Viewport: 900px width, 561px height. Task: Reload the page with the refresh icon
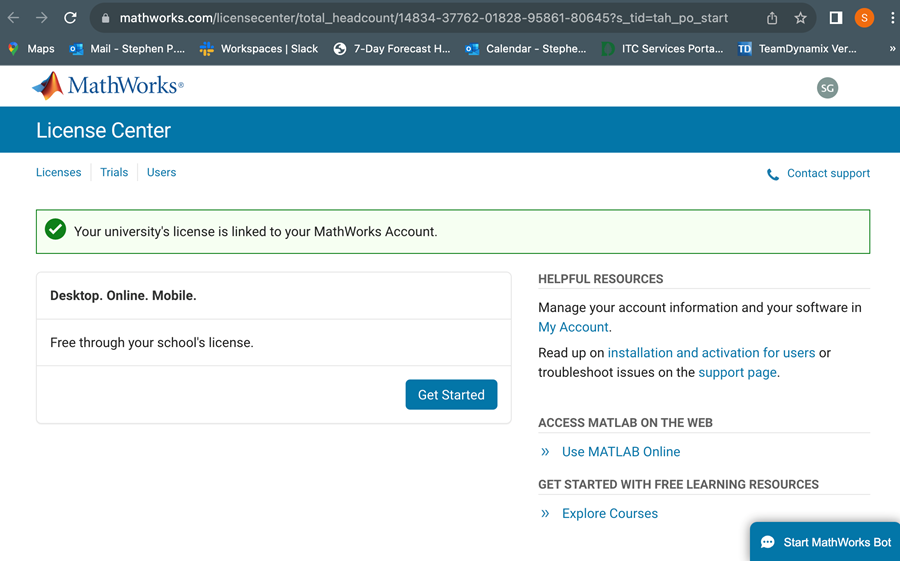[70, 18]
